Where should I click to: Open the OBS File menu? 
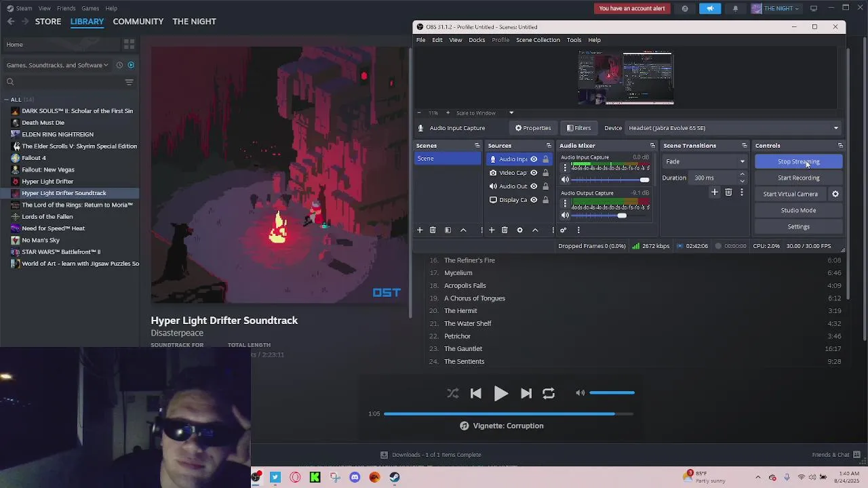pos(420,40)
